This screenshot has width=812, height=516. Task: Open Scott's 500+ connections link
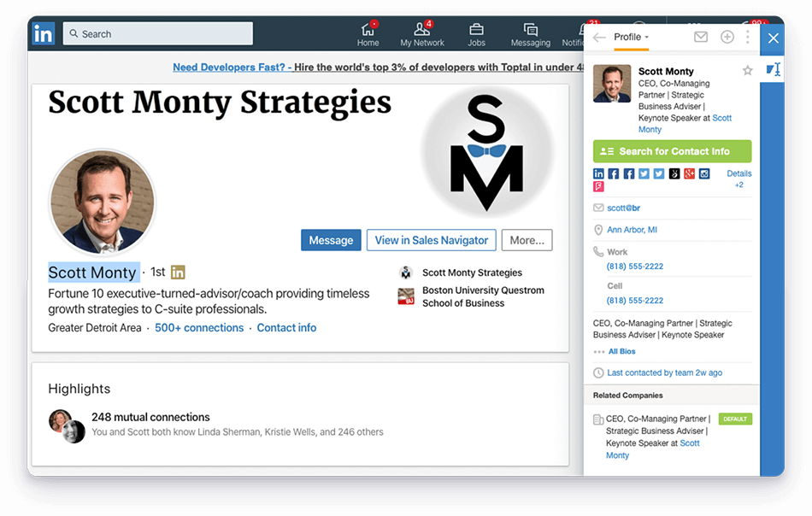[x=199, y=327]
